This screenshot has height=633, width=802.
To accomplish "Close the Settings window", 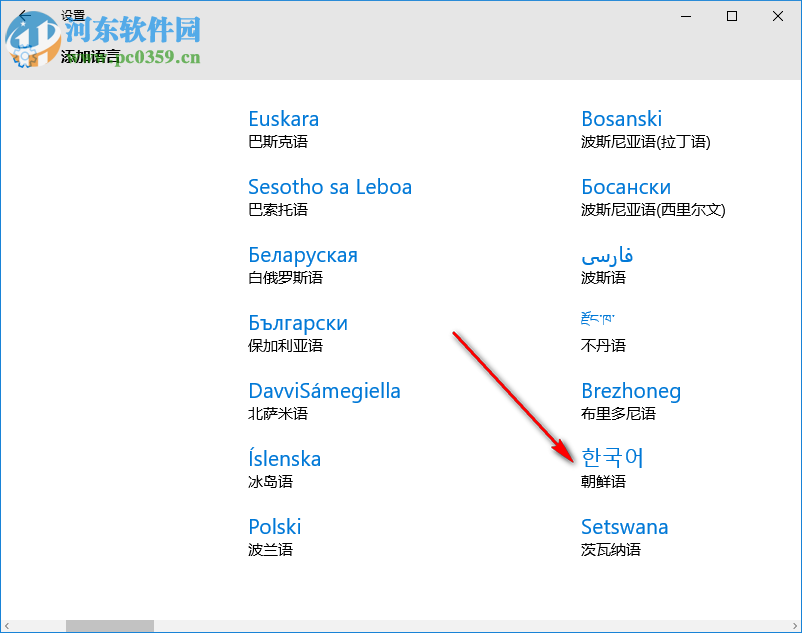I will [x=778, y=16].
